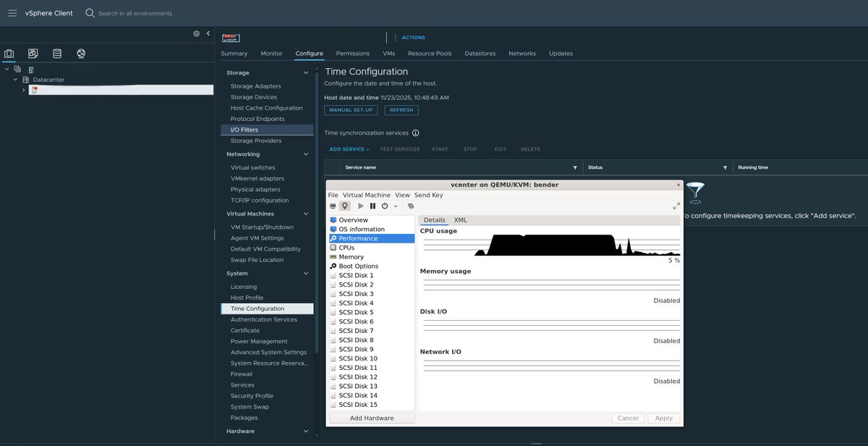Click the host warning icon in the tree
Viewport: 868px width, 446px height.
pos(34,90)
